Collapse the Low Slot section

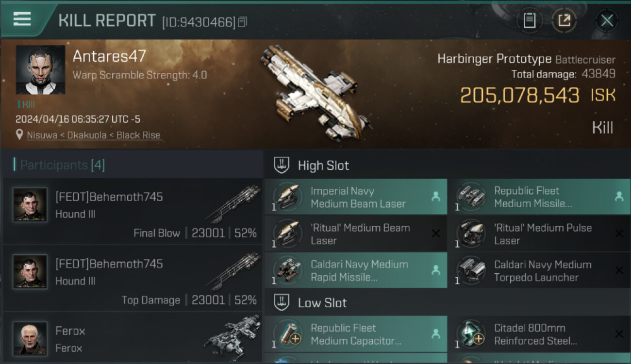pyautogui.click(x=322, y=303)
